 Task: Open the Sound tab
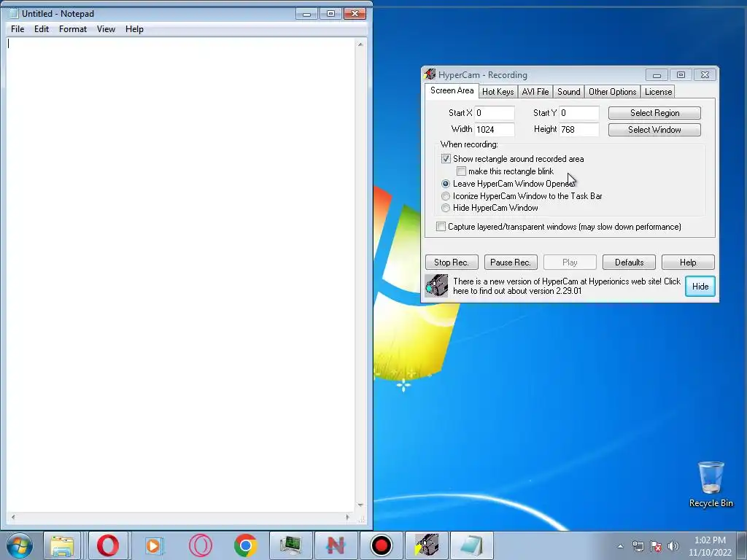[568, 92]
